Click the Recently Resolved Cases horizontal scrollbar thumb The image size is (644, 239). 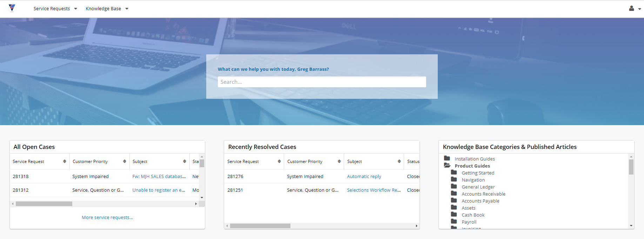(260, 226)
